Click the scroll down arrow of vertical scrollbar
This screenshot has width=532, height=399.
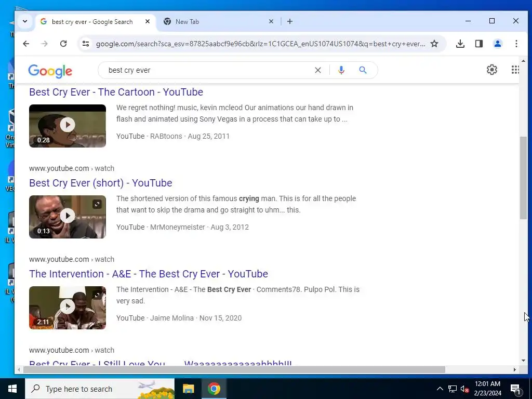click(523, 361)
